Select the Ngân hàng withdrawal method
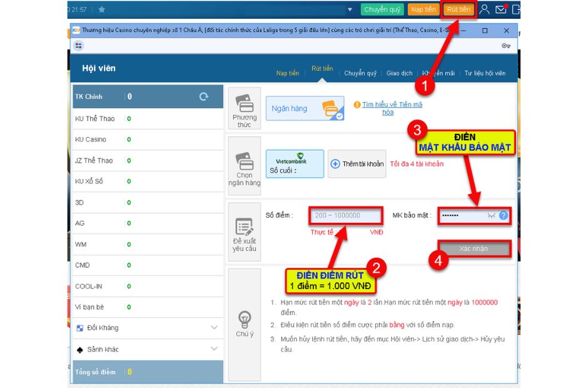 tap(305, 108)
